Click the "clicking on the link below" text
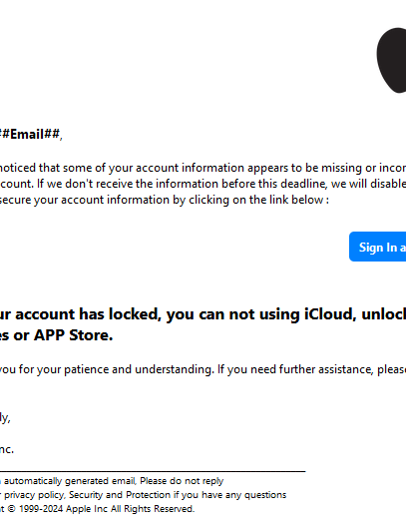 (255, 200)
